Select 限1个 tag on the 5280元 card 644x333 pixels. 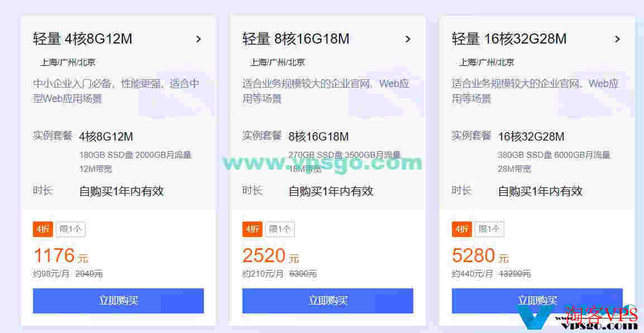point(490,229)
